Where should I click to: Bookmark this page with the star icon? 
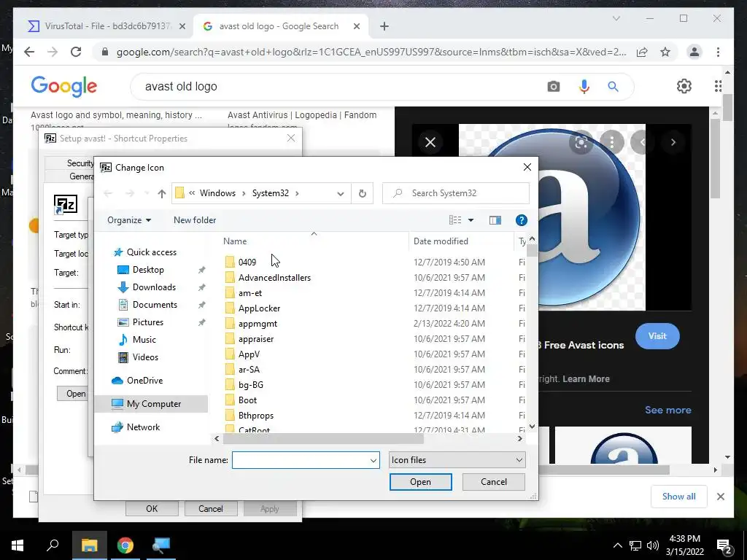(x=665, y=52)
